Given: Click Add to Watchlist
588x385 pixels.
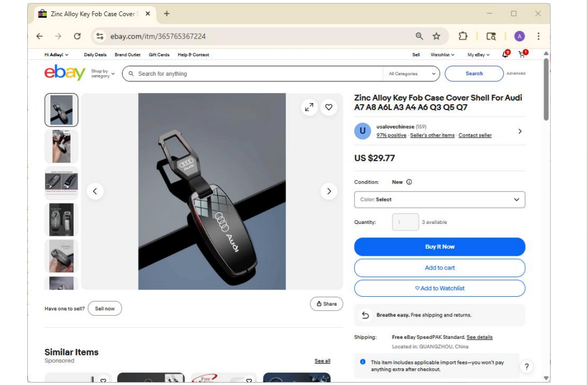Looking at the screenshot, I should 439,288.
